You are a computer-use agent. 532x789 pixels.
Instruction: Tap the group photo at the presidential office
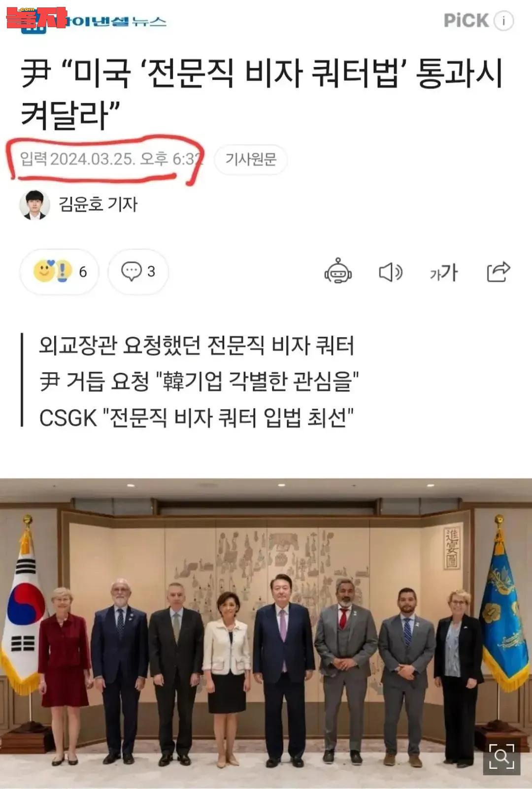[x=266, y=633]
